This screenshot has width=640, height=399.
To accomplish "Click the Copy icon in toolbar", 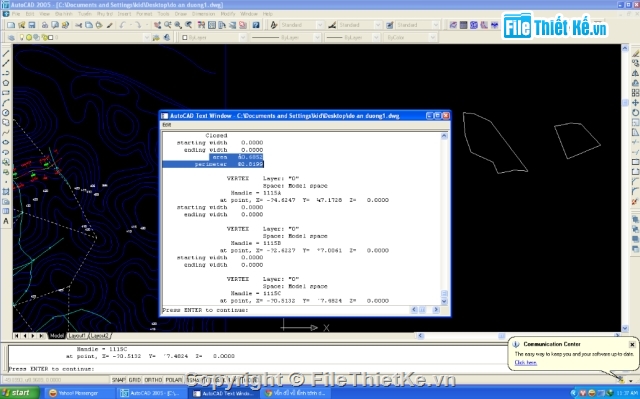I will click(x=89, y=25).
